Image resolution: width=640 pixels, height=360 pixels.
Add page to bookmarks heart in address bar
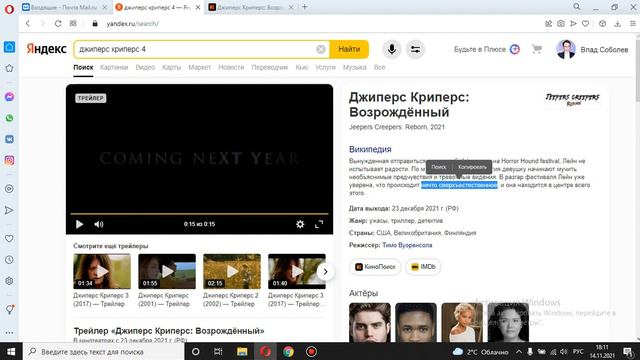click(585, 24)
